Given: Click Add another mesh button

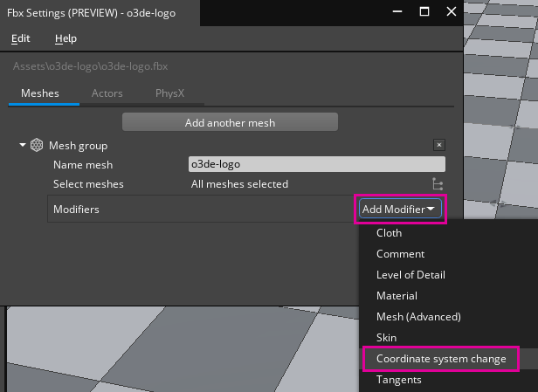Looking at the screenshot, I should click(x=230, y=123).
